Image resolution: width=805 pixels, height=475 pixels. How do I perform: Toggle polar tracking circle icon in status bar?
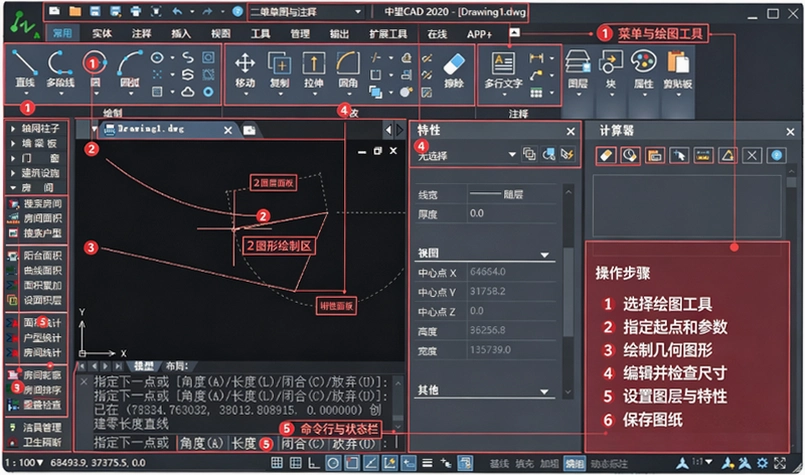(333, 463)
